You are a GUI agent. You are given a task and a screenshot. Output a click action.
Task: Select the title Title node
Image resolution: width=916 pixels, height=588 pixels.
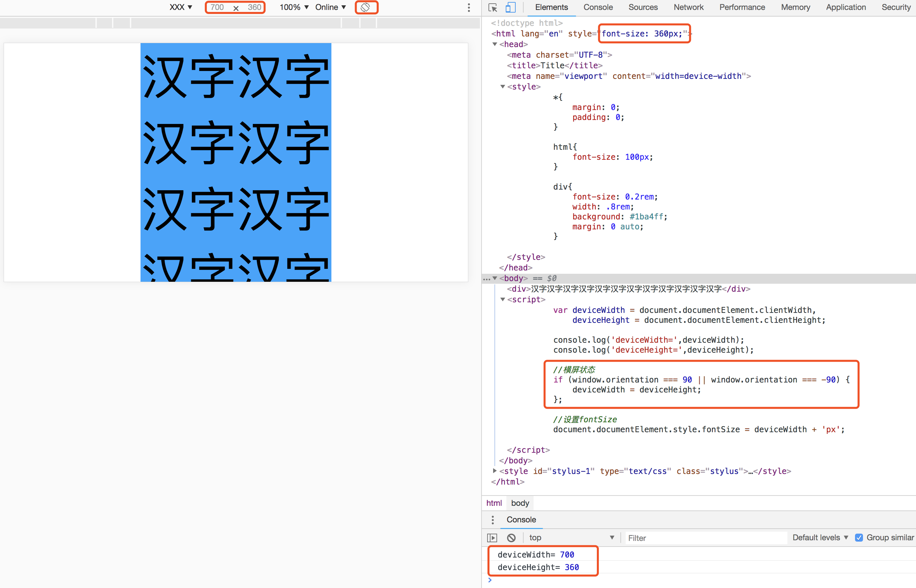coord(554,66)
